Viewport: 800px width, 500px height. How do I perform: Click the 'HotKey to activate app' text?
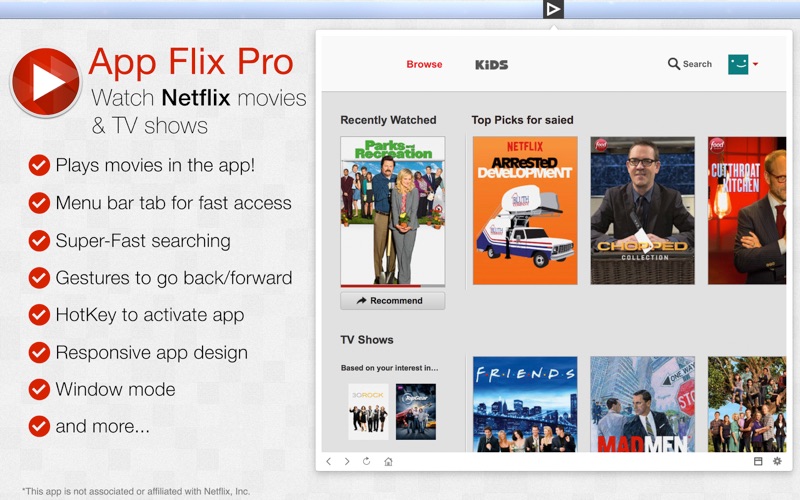(x=149, y=315)
